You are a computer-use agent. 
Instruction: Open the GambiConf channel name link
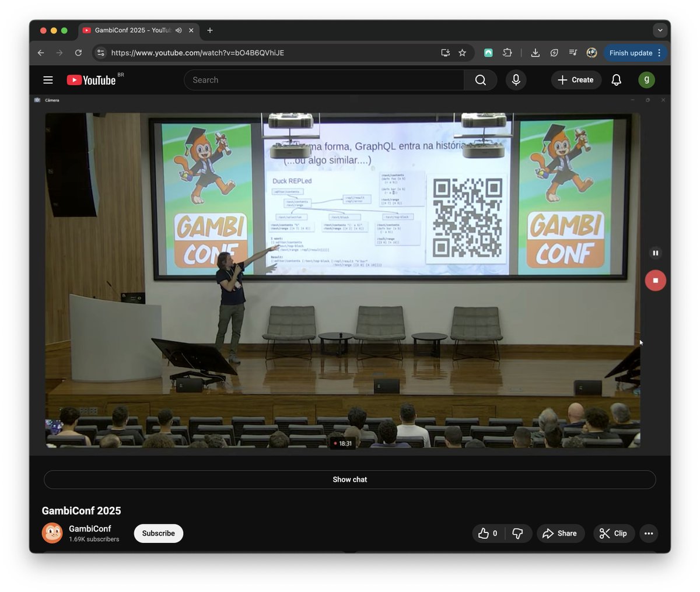pyautogui.click(x=90, y=528)
